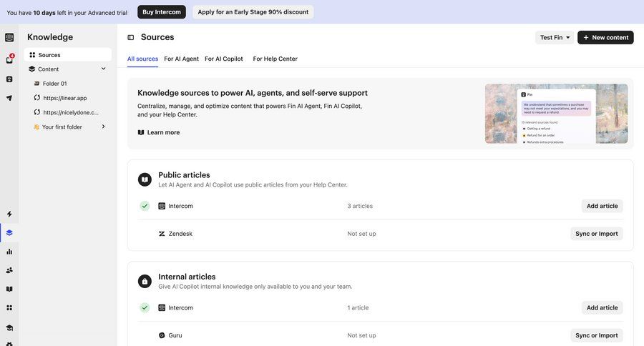This screenshot has height=346, width=644.
Task: Click the Guru logo icon
Action: click(x=162, y=335)
